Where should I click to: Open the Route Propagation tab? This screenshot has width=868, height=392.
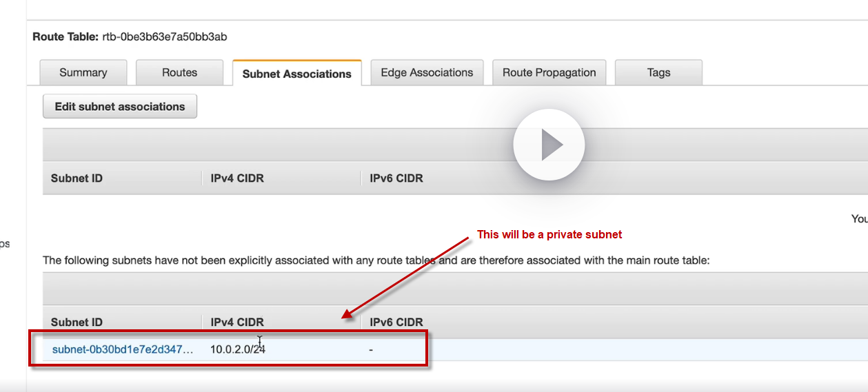[x=549, y=72]
